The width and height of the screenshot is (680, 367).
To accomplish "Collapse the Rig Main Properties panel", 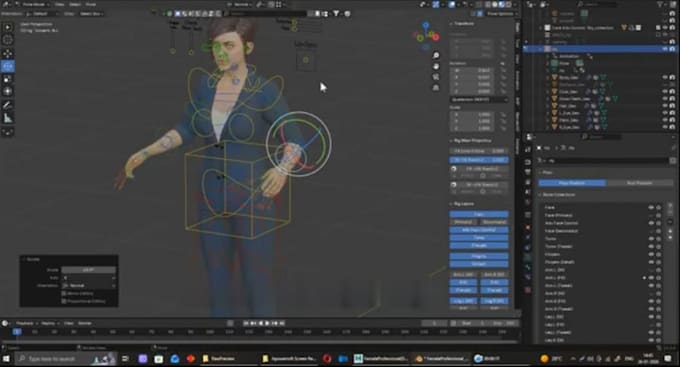I will tap(471, 141).
